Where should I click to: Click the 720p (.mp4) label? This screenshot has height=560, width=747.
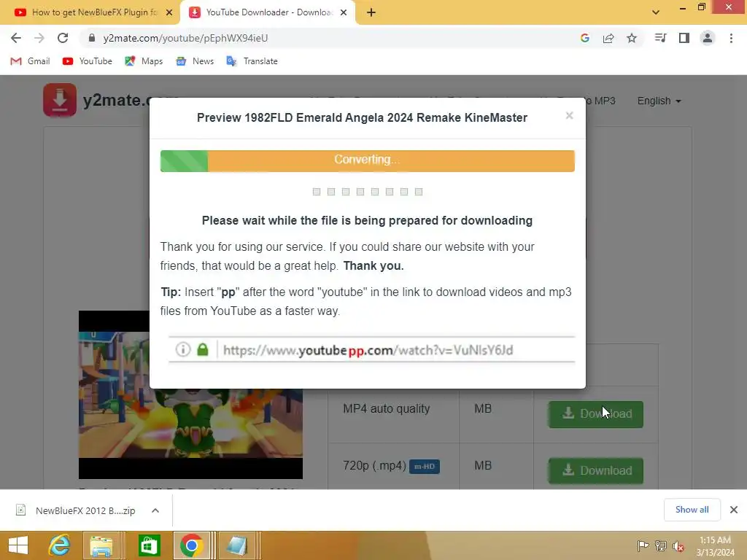coord(374,465)
